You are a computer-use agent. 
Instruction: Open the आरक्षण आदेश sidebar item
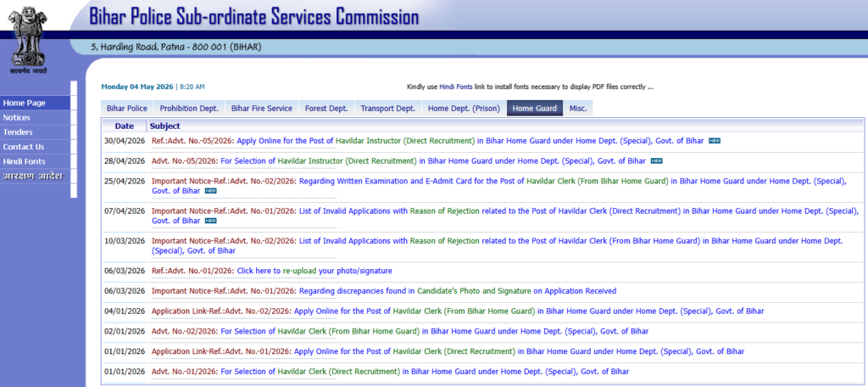click(35, 177)
